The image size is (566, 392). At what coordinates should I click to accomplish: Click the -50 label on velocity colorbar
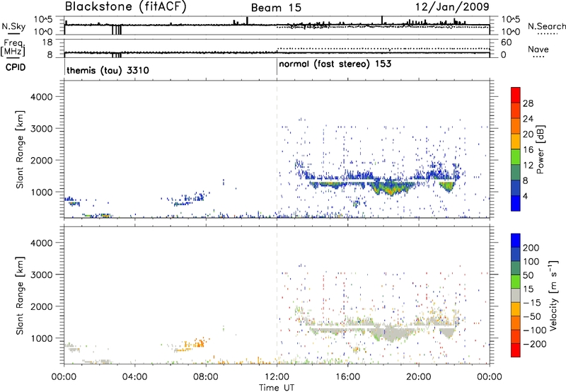(532, 316)
